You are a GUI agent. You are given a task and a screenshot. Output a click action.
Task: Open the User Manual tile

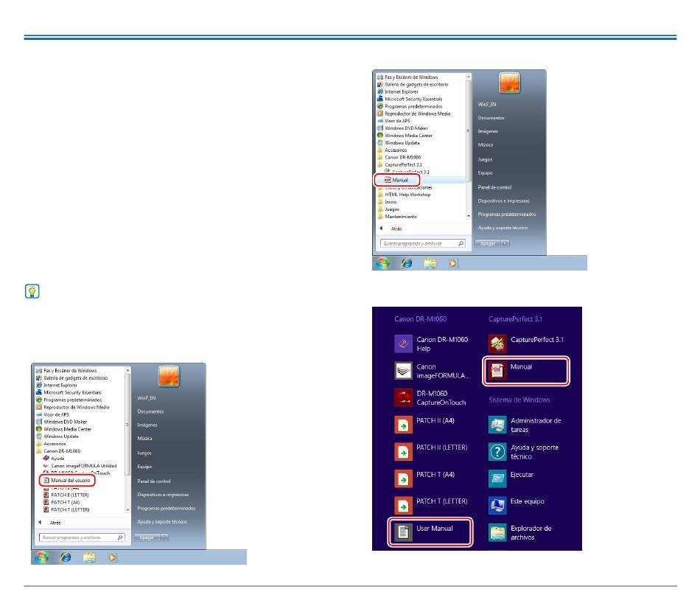(x=430, y=532)
